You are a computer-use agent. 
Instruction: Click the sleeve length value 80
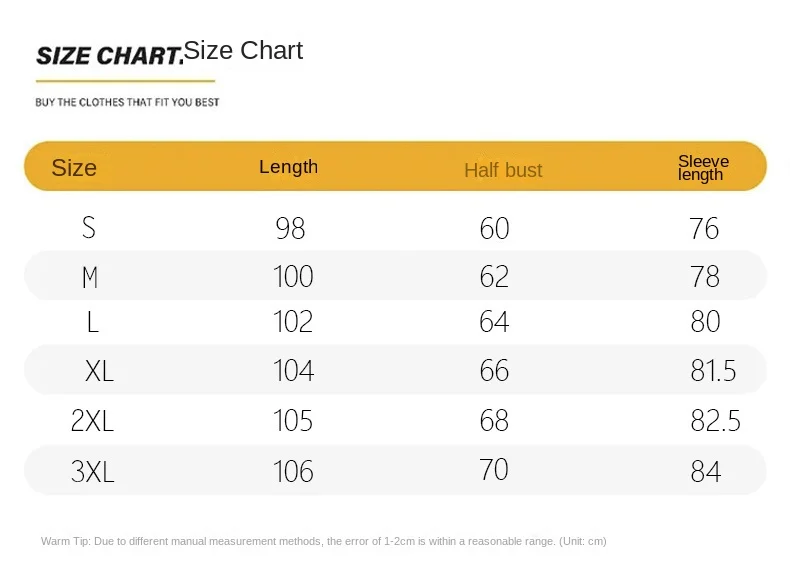tap(705, 321)
